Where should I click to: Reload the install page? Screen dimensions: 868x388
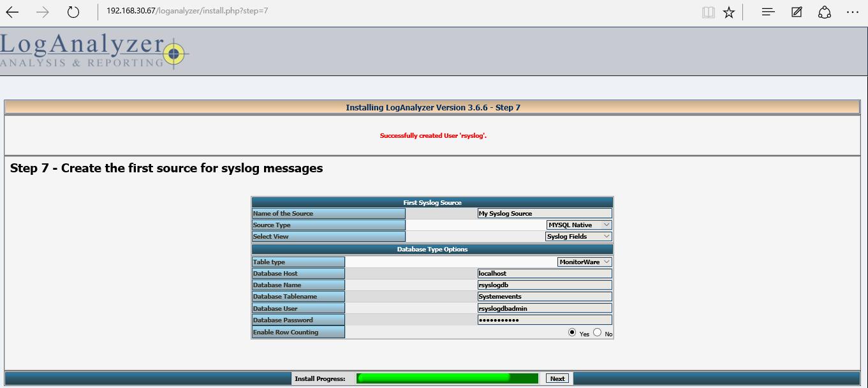(73, 12)
